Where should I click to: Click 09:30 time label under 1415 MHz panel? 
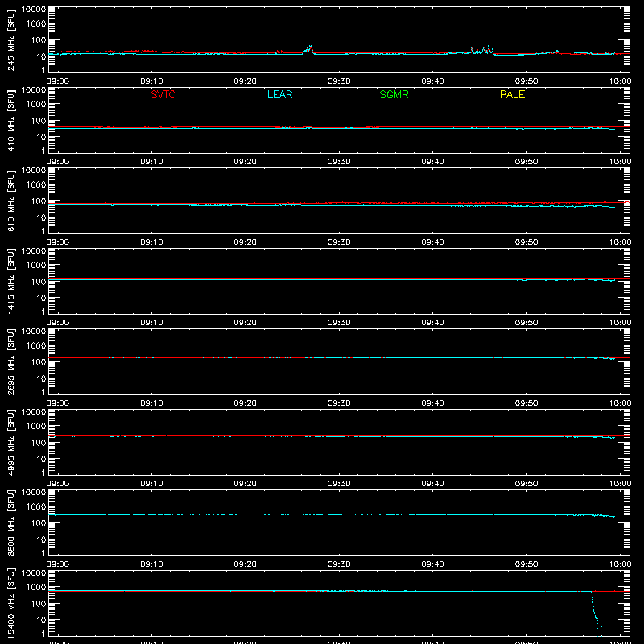click(339, 323)
